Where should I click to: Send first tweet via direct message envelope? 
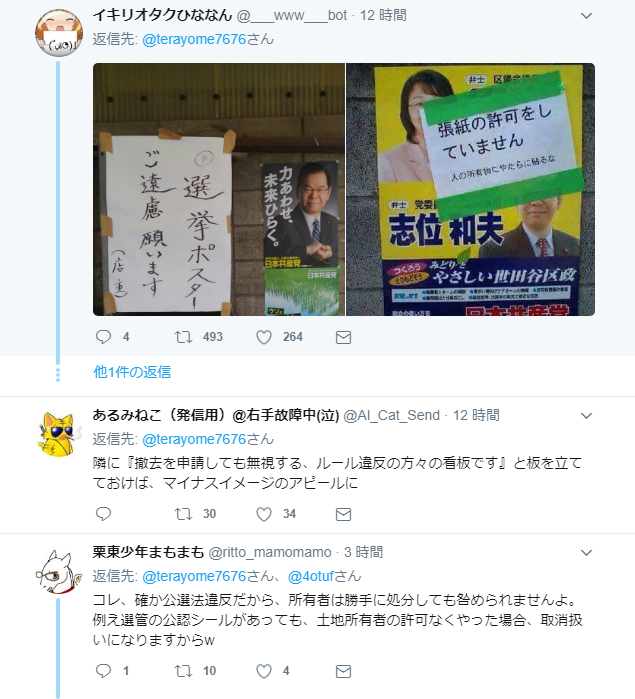[343, 337]
